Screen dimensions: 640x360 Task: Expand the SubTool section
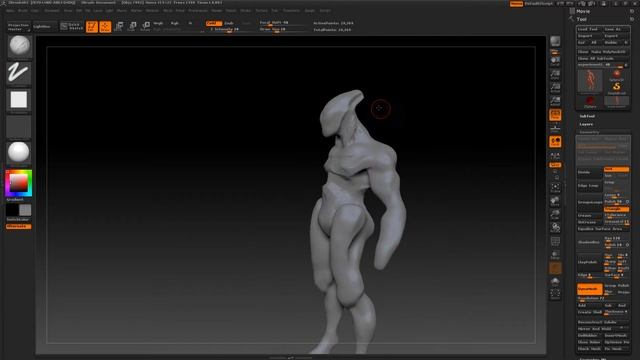pos(587,116)
